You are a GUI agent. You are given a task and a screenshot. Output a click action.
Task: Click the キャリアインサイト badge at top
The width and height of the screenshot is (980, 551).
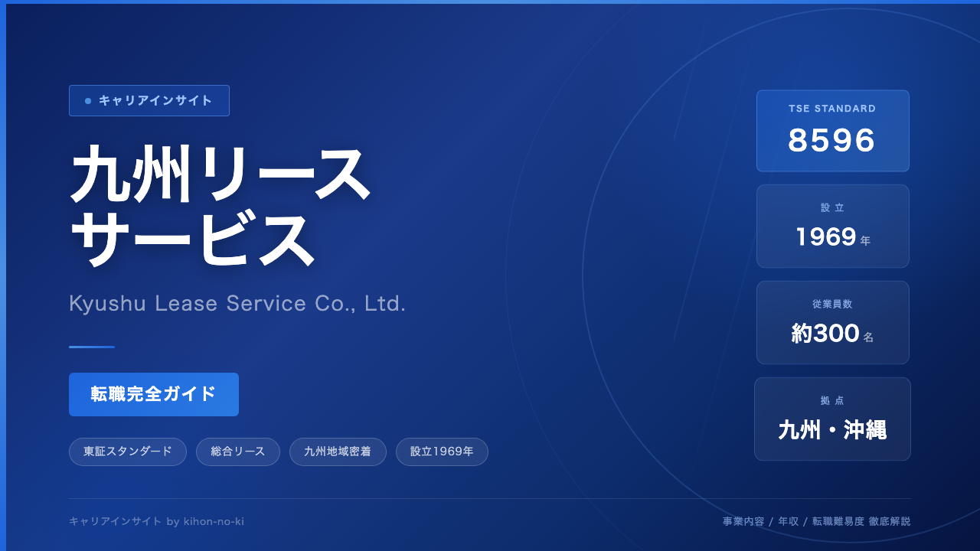(x=149, y=100)
